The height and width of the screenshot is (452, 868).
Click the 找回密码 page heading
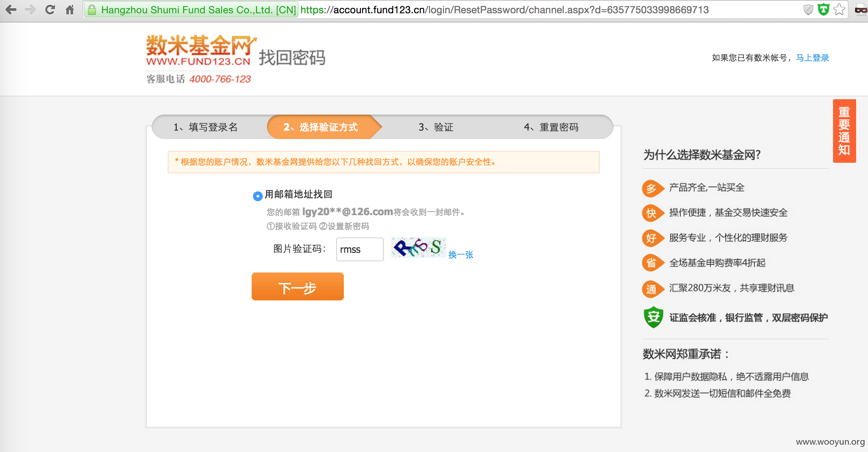click(x=292, y=58)
